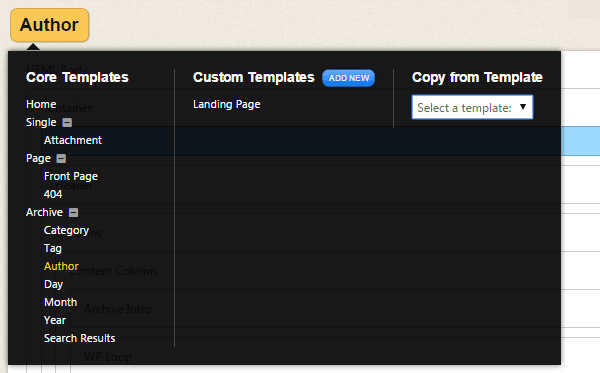600x373 pixels.
Task: Open the Home core template
Action: tap(41, 104)
